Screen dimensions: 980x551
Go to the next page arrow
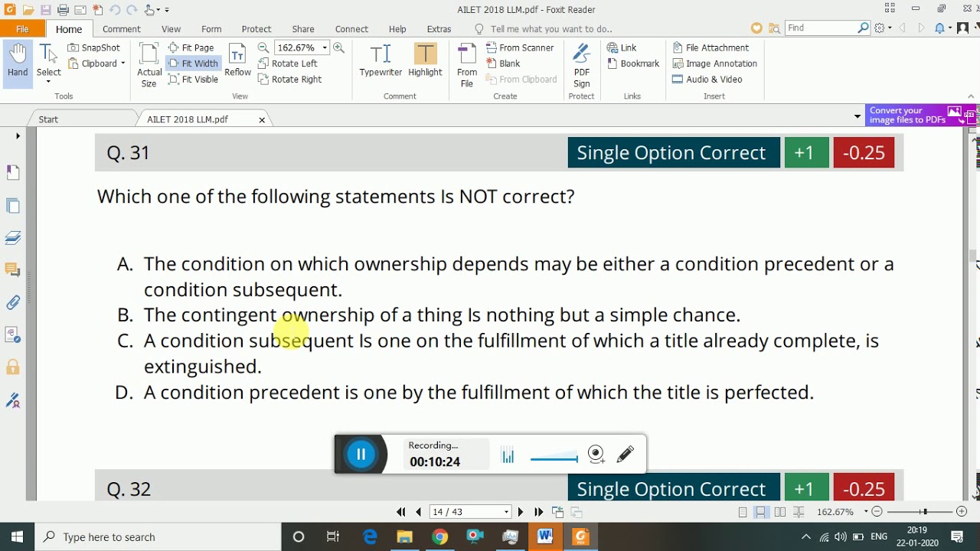[x=521, y=512]
